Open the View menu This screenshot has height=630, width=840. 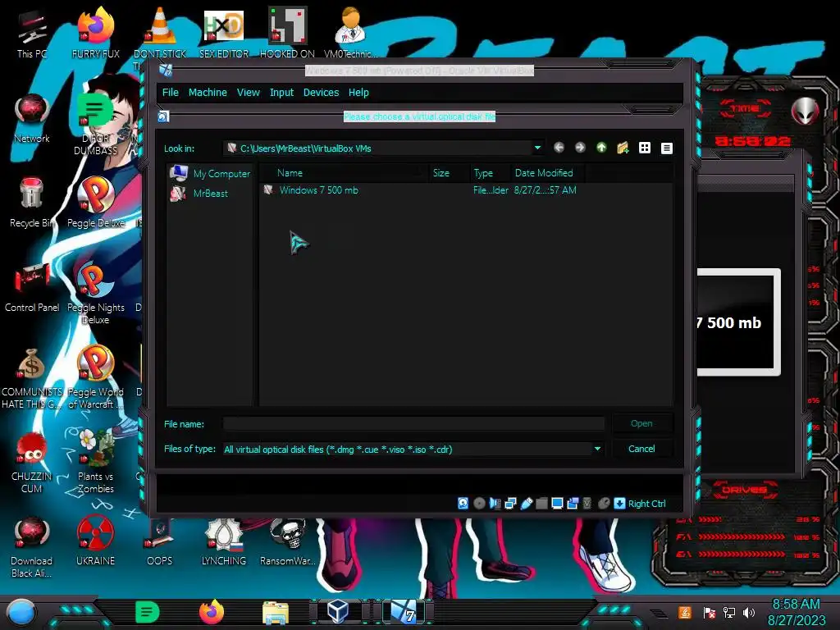[x=248, y=92]
